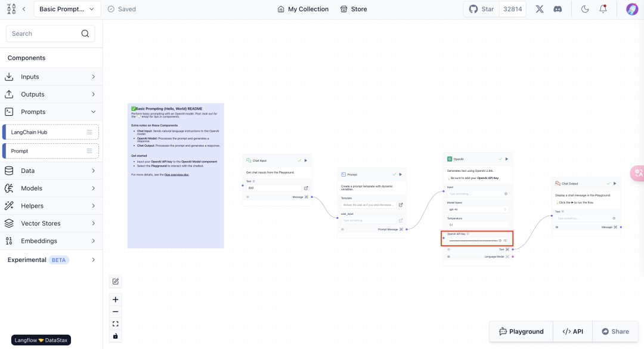Run the Chat Input component
The width and height of the screenshot is (644, 349).
(306, 160)
